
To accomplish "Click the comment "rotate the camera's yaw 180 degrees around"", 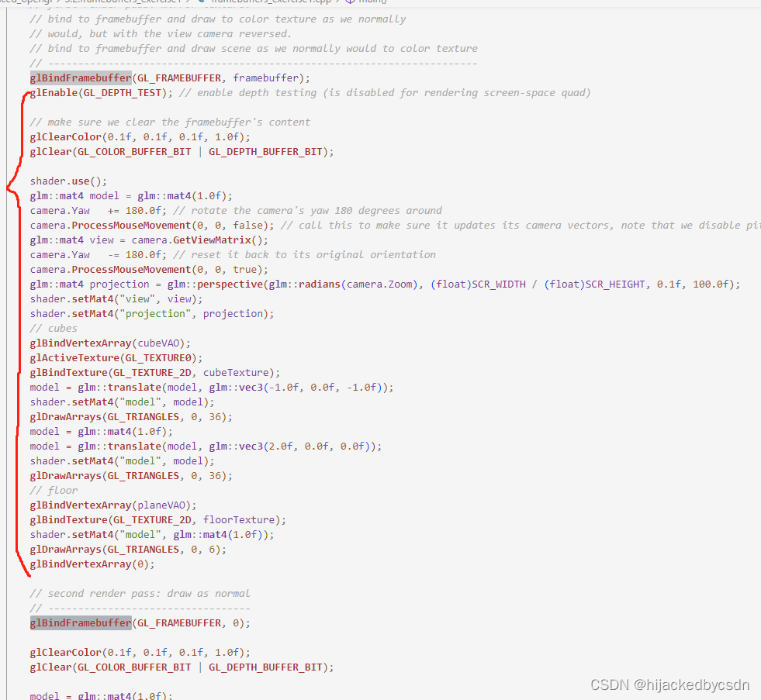I will (x=308, y=211).
